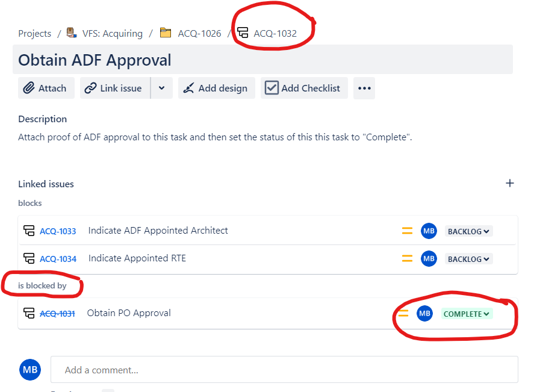This screenshot has height=392, width=534.
Task: Click the Link issue chain icon
Action: (93, 87)
